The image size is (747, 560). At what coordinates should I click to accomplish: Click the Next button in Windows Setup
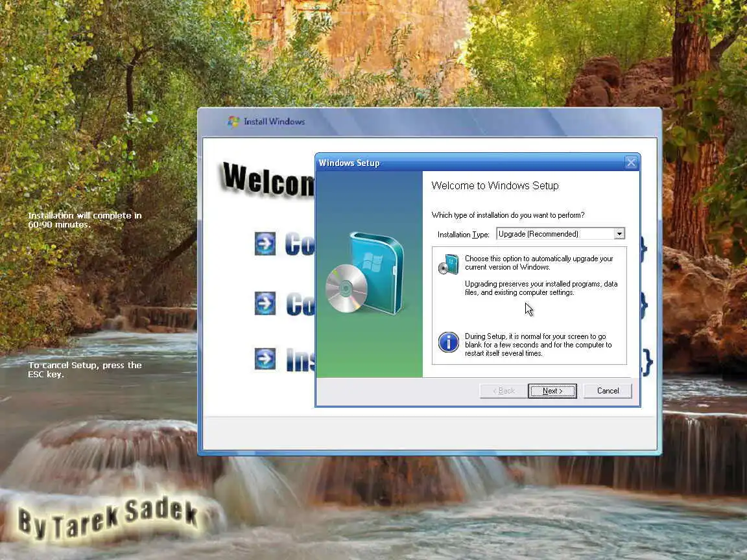coord(552,391)
